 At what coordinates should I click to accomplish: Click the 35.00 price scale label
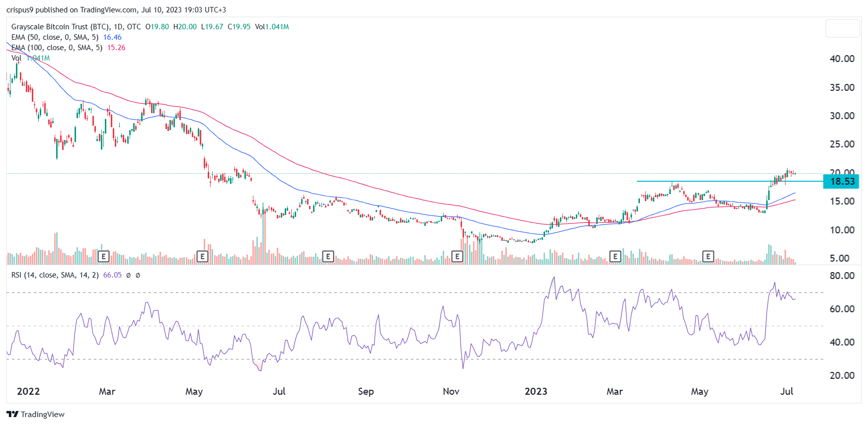(x=842, y=87)
